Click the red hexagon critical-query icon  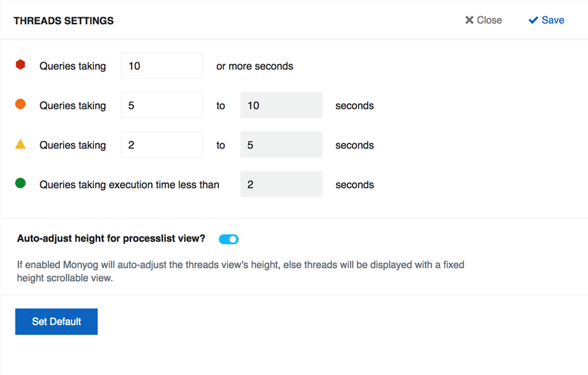pos(20,64)
